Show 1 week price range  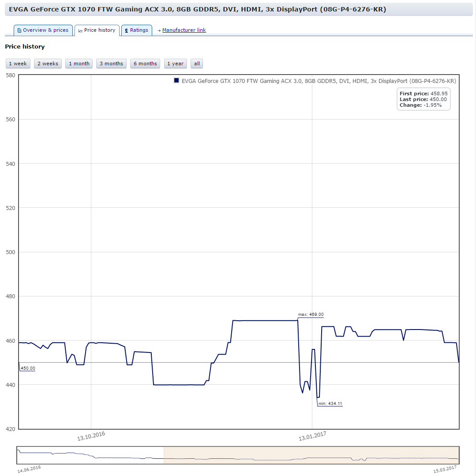[18, 64]
